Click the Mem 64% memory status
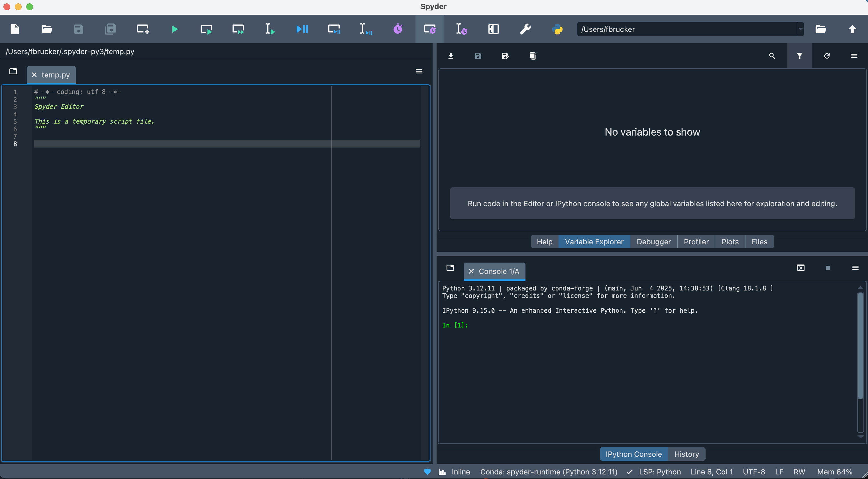Screen dimensions: 868x479 click(835, 472)
